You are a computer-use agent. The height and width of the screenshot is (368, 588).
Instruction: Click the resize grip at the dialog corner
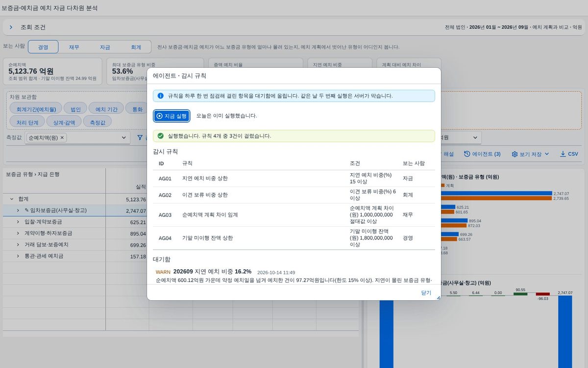click(439, 298)
